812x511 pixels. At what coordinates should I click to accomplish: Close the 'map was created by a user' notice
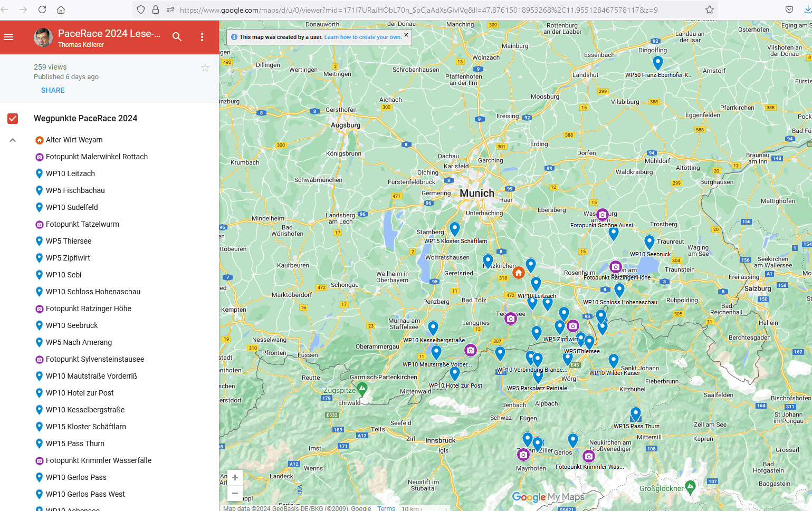pyautogui.click(x=406, y=35)
